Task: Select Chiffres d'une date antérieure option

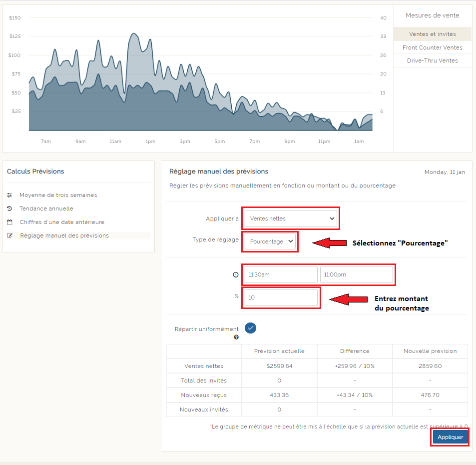Action: pyautogui.click(x=62, y=222)
